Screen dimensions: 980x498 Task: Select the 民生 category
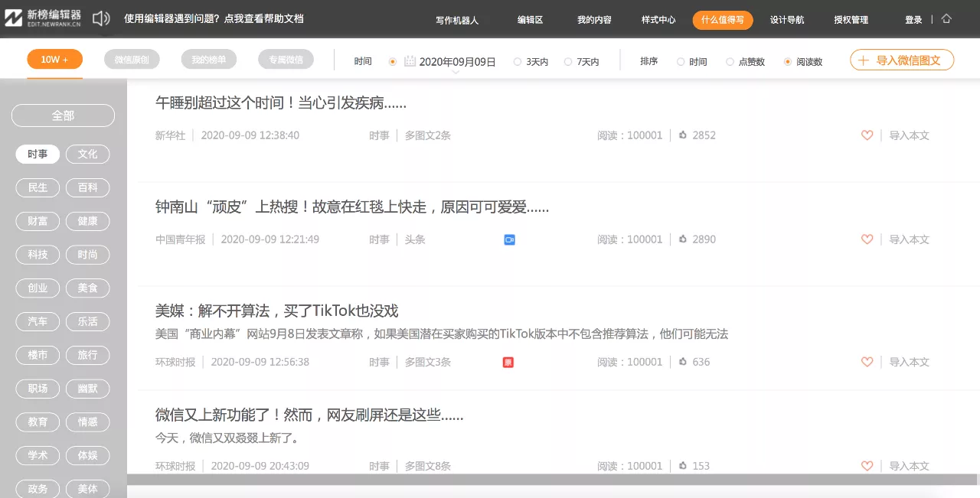[38, 187]
